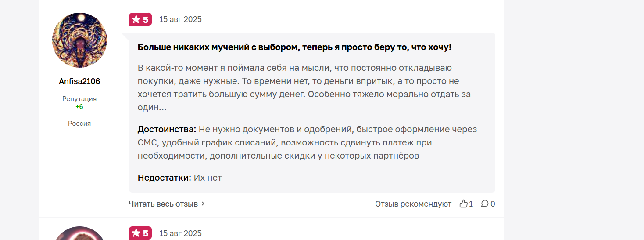Click the "Недостатки" disadvantages line
644x240 pixels.
click(180, 178)
